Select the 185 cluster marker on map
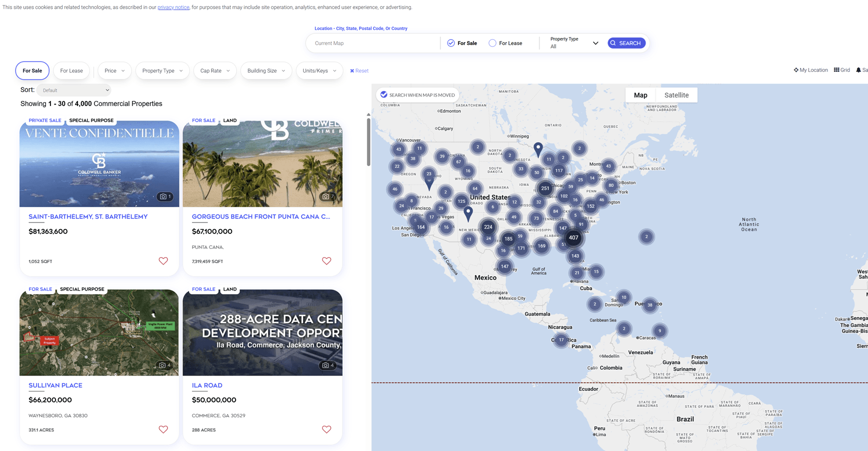The image size is (868, 451). point(508,239)
